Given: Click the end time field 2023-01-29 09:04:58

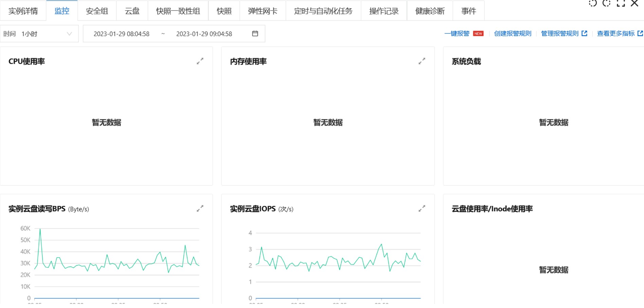Looking at the screenshot, I should (x=204, y=34).
